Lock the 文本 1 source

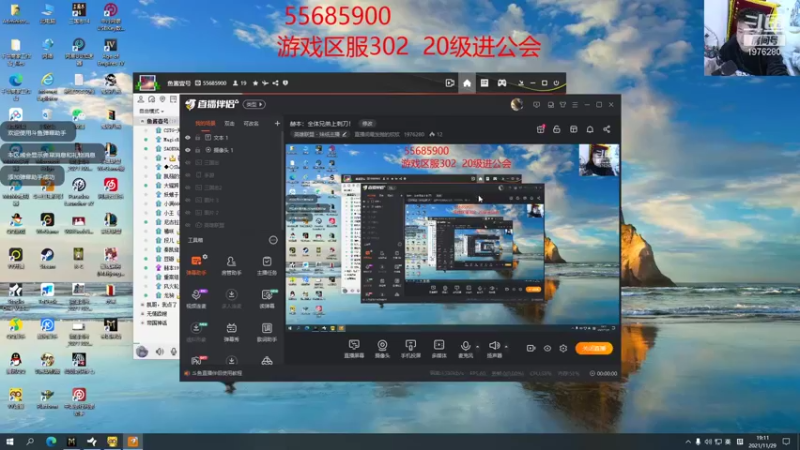click(197, 138)
